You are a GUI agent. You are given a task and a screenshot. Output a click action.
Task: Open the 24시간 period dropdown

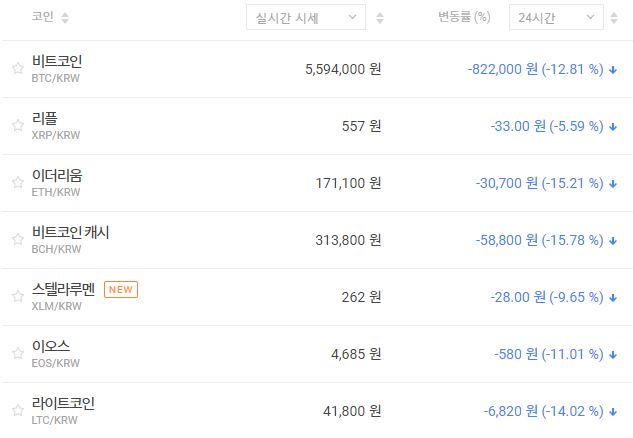click(555, 17)
